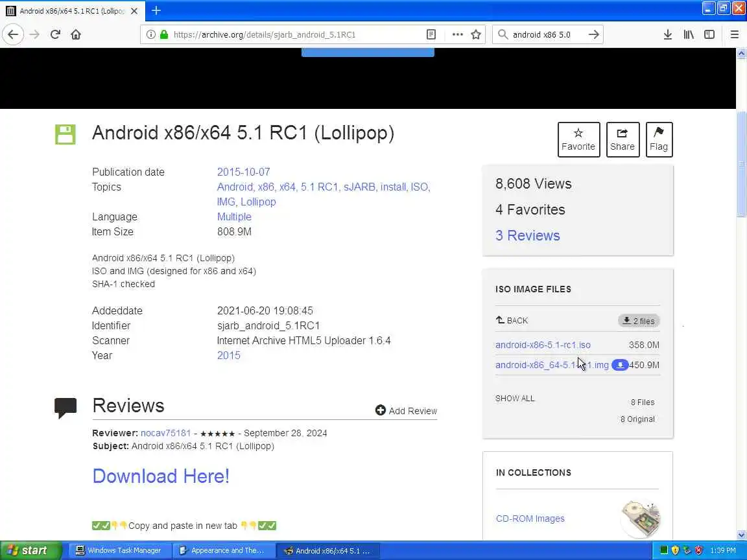Collapse file list with BACK

point(512,320)
